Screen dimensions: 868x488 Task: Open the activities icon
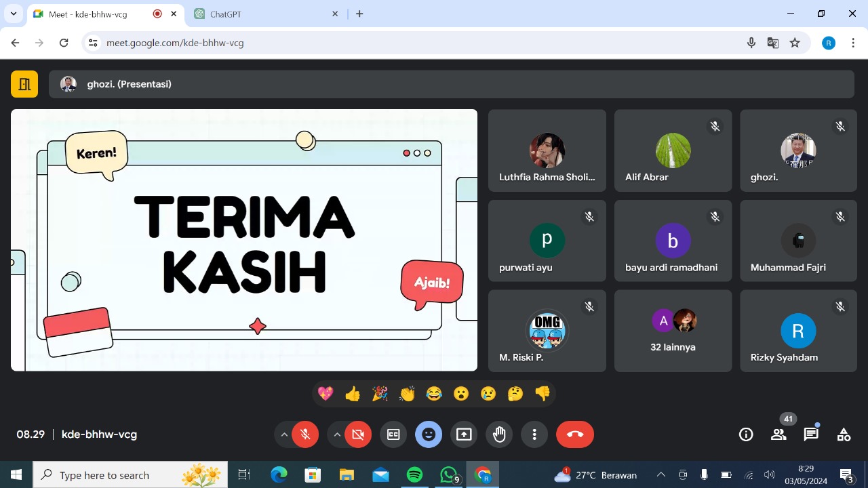[x=844, y=434]
